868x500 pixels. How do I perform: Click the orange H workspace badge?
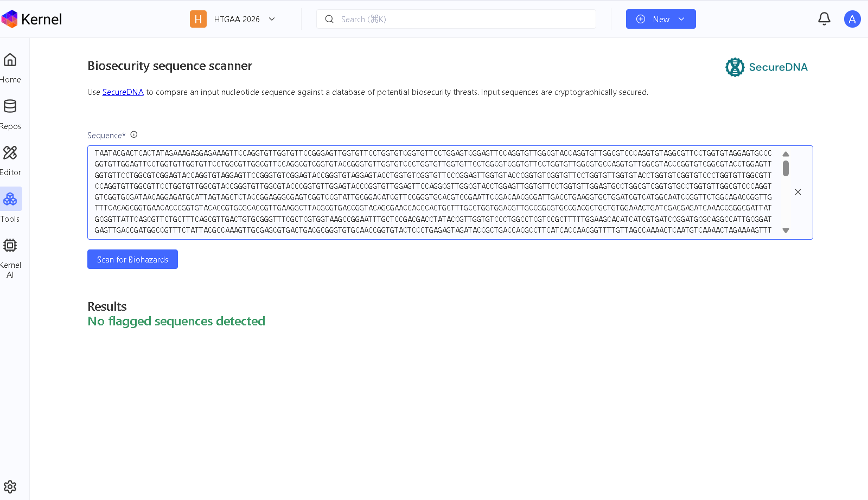pyautogui.click(x=198, y=19)
